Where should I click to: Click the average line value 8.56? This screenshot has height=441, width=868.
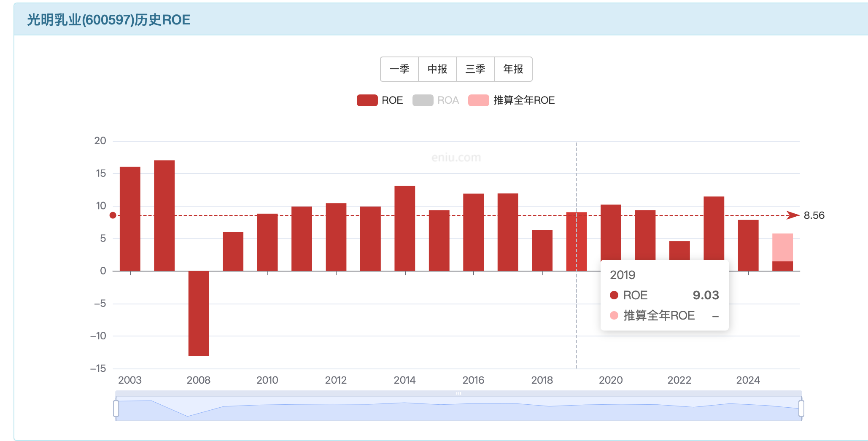[814, 215]
